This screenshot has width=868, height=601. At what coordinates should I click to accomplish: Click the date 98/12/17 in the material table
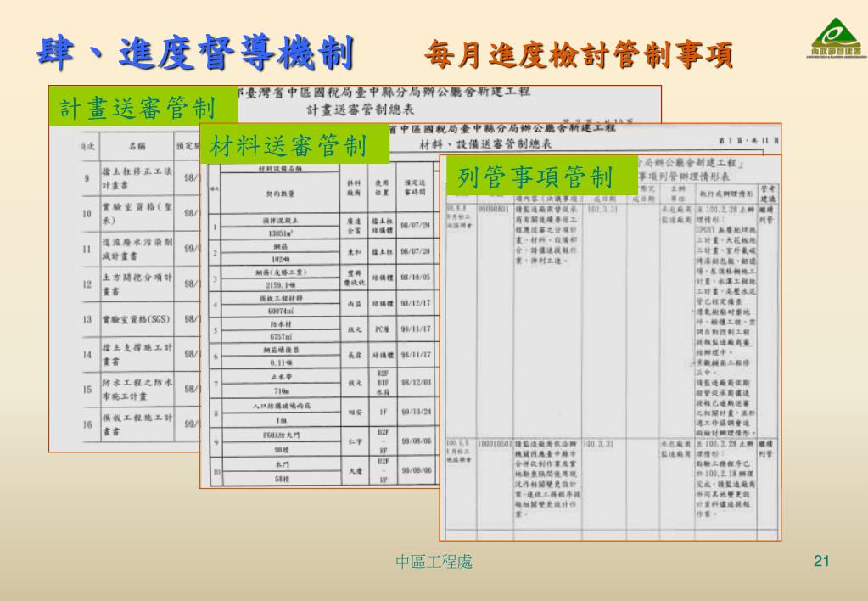(416, 304)
